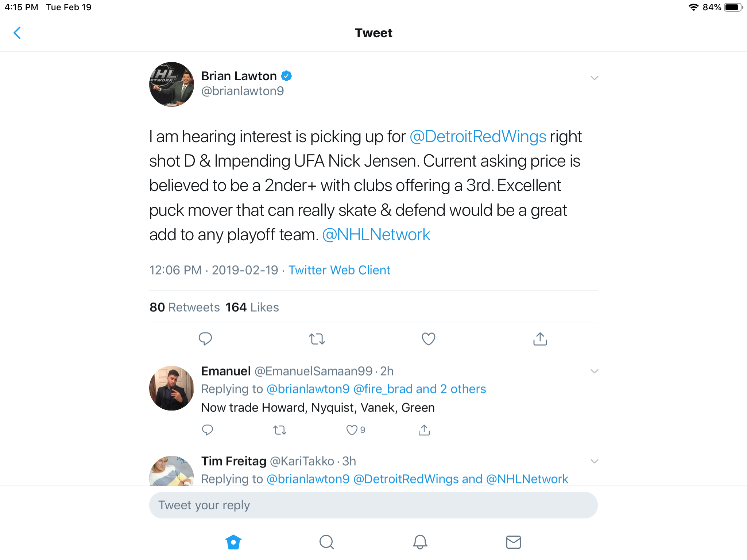Screen dimensions: 747x560
Task: Reply to Emanuel's comment
Action: point(208,430)
